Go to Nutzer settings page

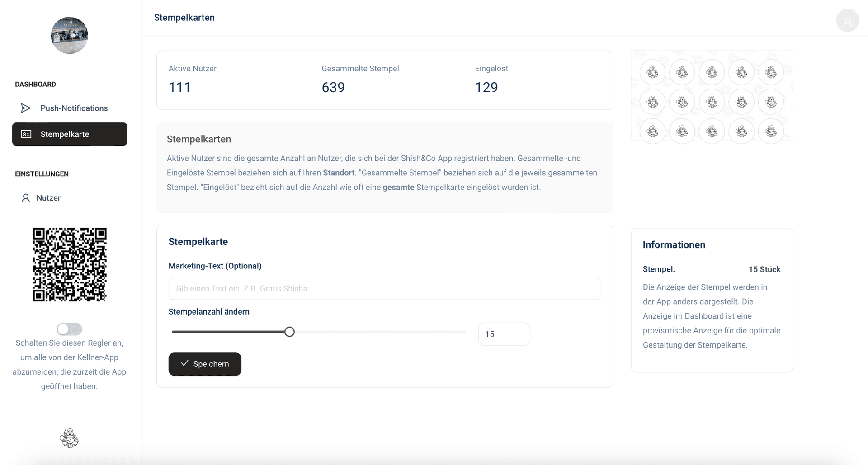pyautogui.click(x=48, y=198)
